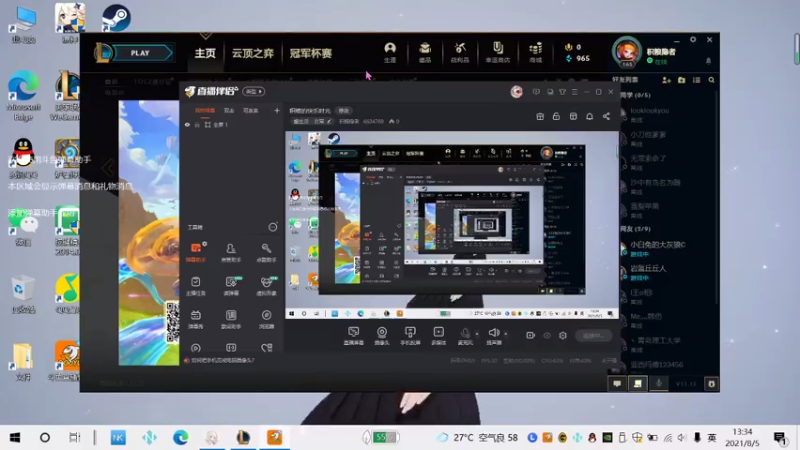Click search icon in League friend list header
The image size is (800, 450).
(x=711, y=80)
